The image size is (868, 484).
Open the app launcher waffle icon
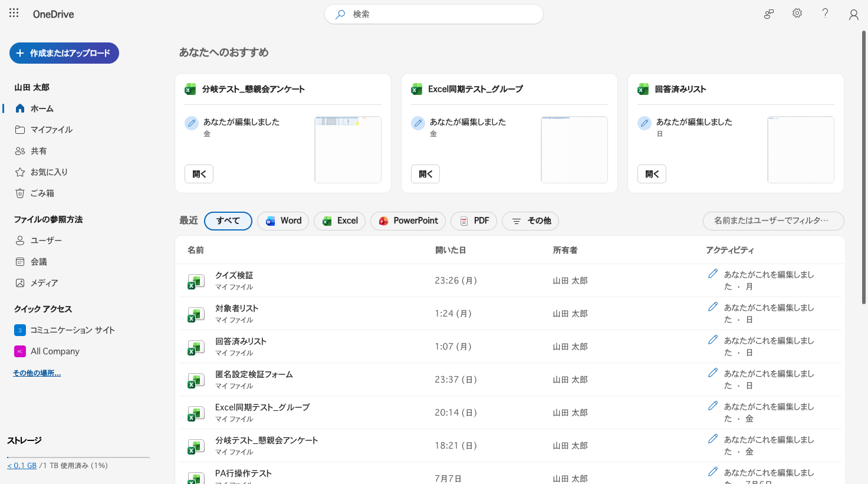[14, 13]
